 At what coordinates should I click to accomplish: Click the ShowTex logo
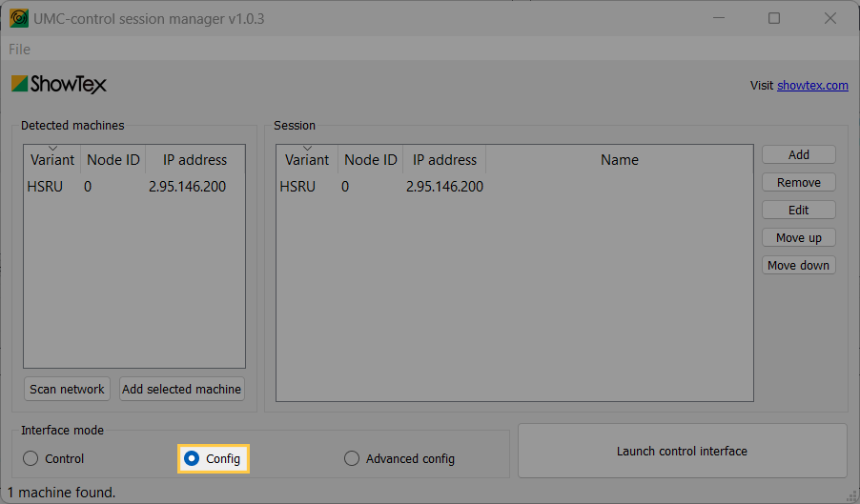tap(59, 85)
